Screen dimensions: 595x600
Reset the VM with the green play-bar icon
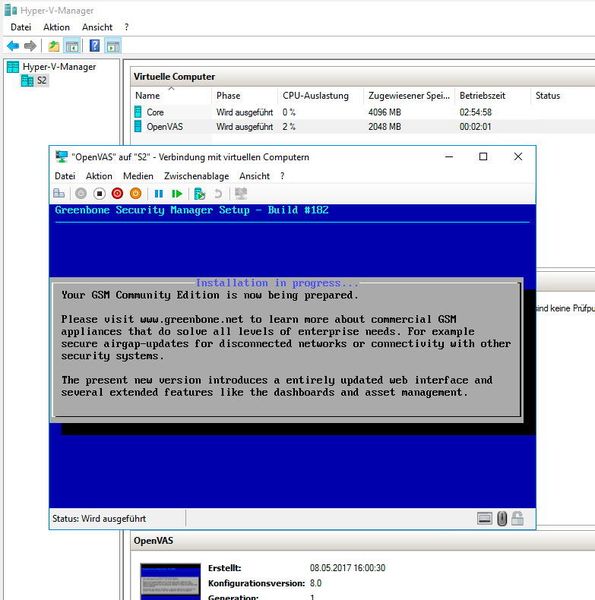pyautogui.click(x=177, y=194)
